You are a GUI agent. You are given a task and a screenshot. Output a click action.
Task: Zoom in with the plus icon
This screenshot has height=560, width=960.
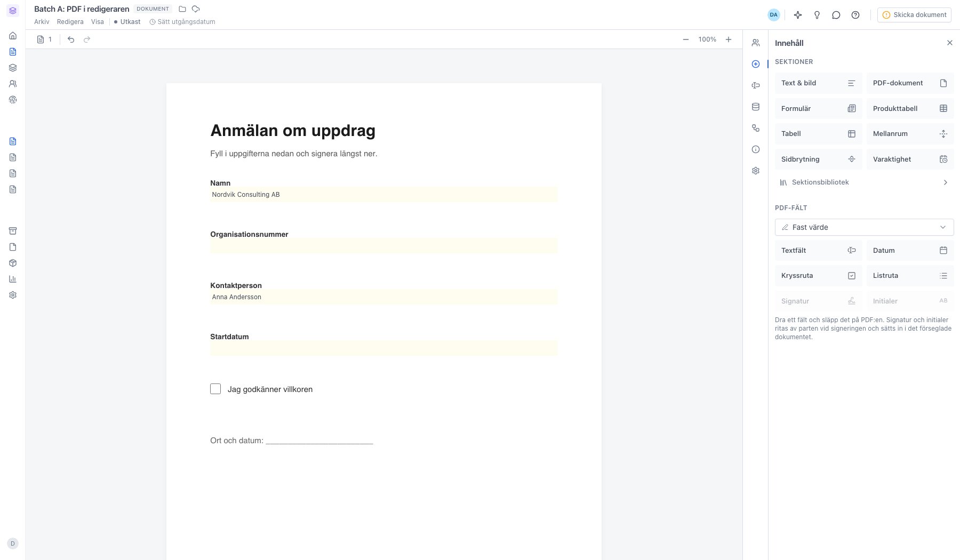click(729, 39)
